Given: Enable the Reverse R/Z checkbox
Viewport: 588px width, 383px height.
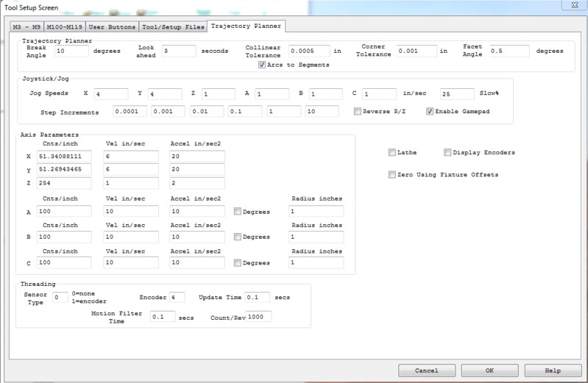Looking at the screenshot, I should point(358,112).
